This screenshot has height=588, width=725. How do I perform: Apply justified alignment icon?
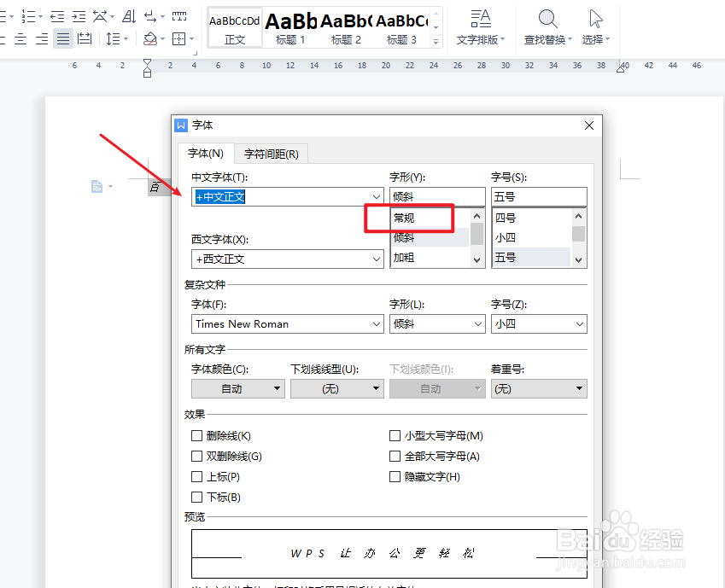click(62, 38)
